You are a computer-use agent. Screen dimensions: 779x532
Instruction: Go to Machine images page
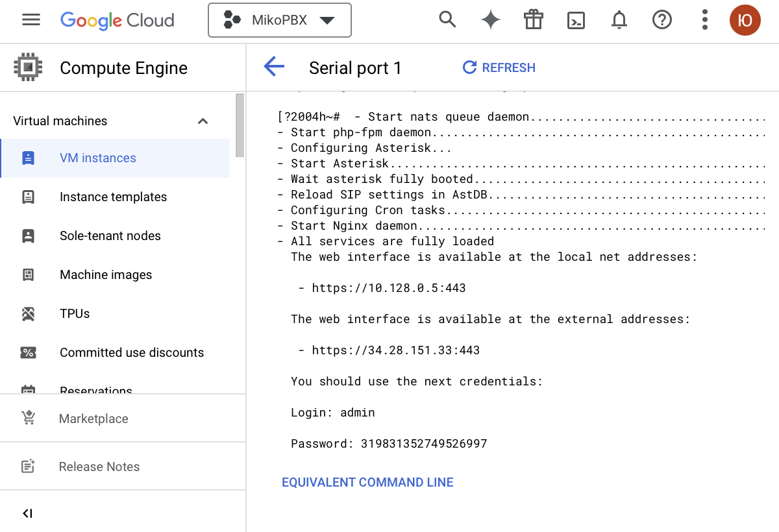106,275
